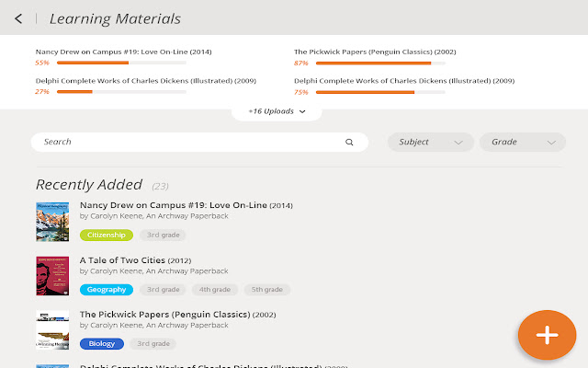Click the 4th grade tag
The image size is (588, 368).
point(215,290)
